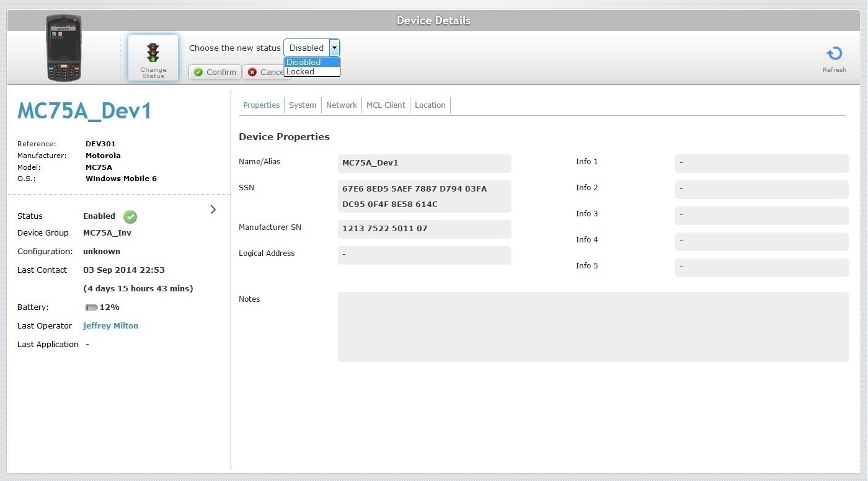The height and width of the screenshot is (481, 868).
Task: Expand details with the right chevron arrow
Action: point(213,210)
